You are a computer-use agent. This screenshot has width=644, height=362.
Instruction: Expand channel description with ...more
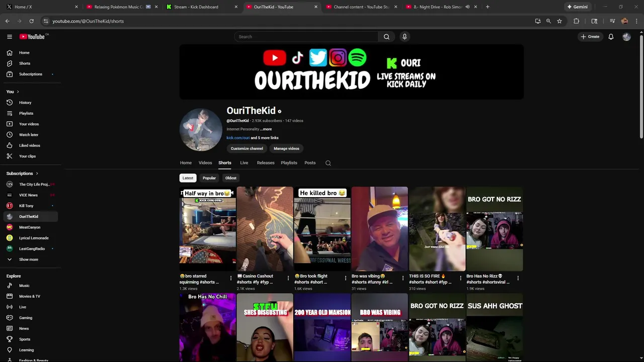[x=266, y=129]
